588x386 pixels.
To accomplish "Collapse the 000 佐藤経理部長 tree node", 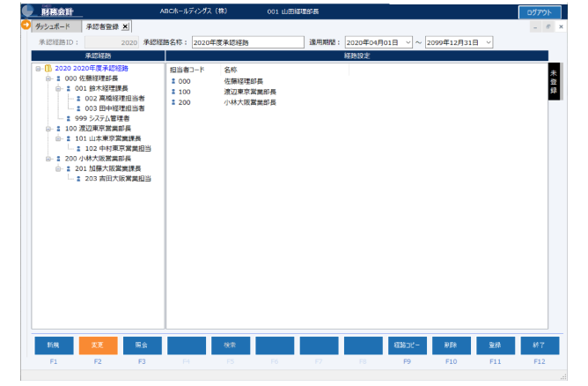I will click(48, 78).
